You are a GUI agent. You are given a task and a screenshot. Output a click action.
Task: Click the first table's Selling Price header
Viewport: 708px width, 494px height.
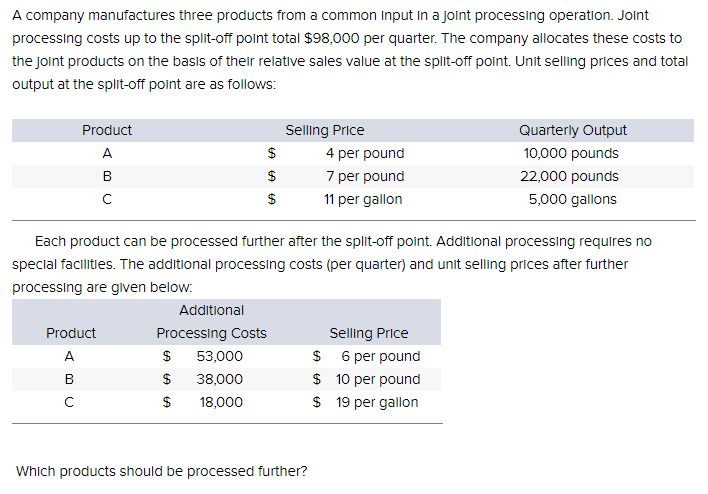325,130
